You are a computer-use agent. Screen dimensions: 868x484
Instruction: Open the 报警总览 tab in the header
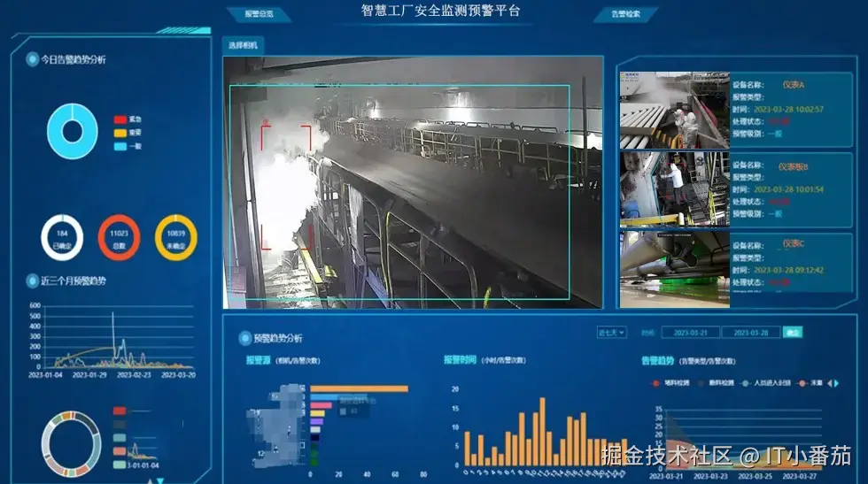[x=259, y=14]
